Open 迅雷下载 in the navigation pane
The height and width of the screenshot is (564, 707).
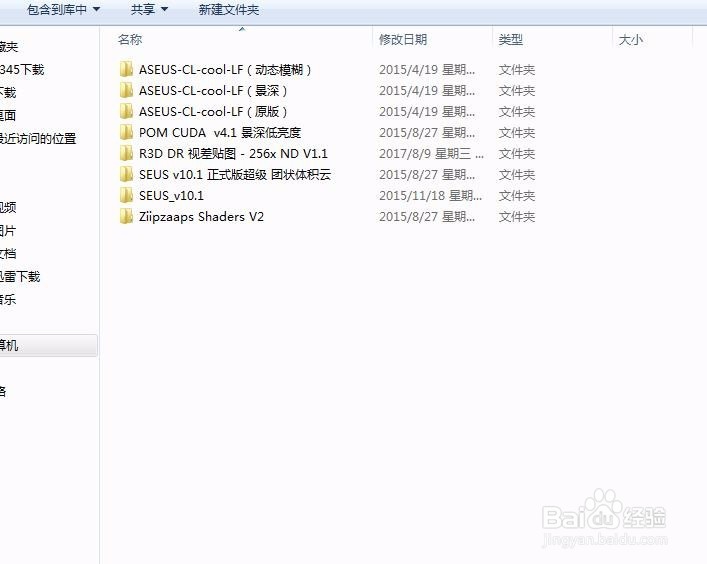pos(20,276)
